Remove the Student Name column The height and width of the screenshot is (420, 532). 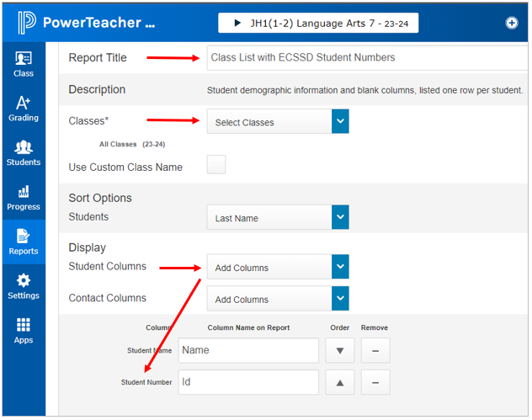coord(375,350)
